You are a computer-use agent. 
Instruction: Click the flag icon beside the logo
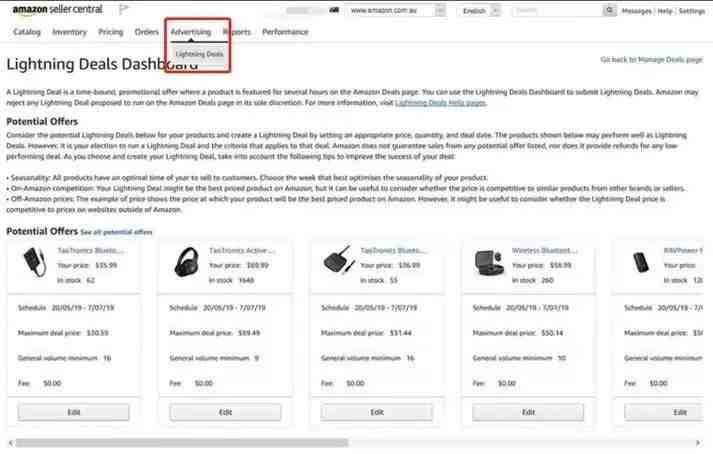tap(123, 9)
